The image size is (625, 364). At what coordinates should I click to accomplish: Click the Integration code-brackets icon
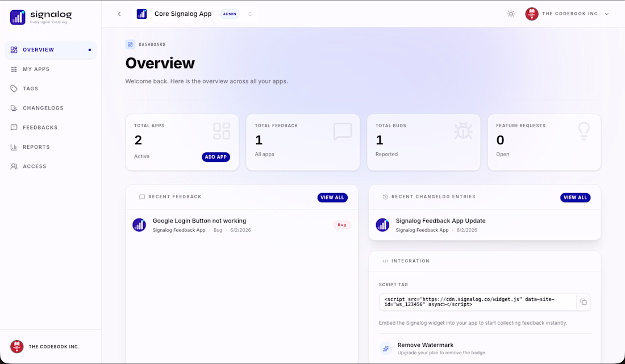(385, 261)
